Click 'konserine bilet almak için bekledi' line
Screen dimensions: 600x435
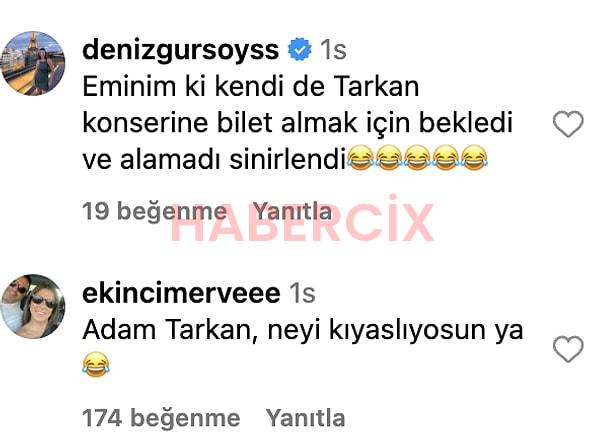[x=297, y=123]
